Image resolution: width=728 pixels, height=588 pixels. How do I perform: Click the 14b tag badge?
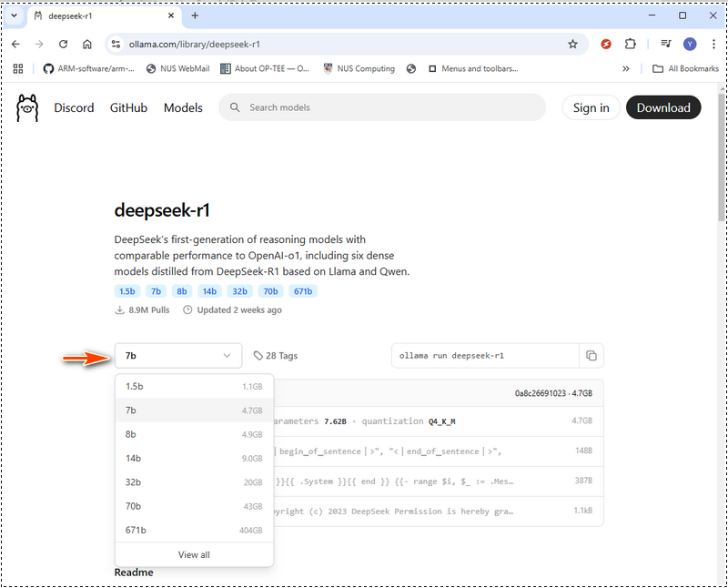(x=209, y=291)
